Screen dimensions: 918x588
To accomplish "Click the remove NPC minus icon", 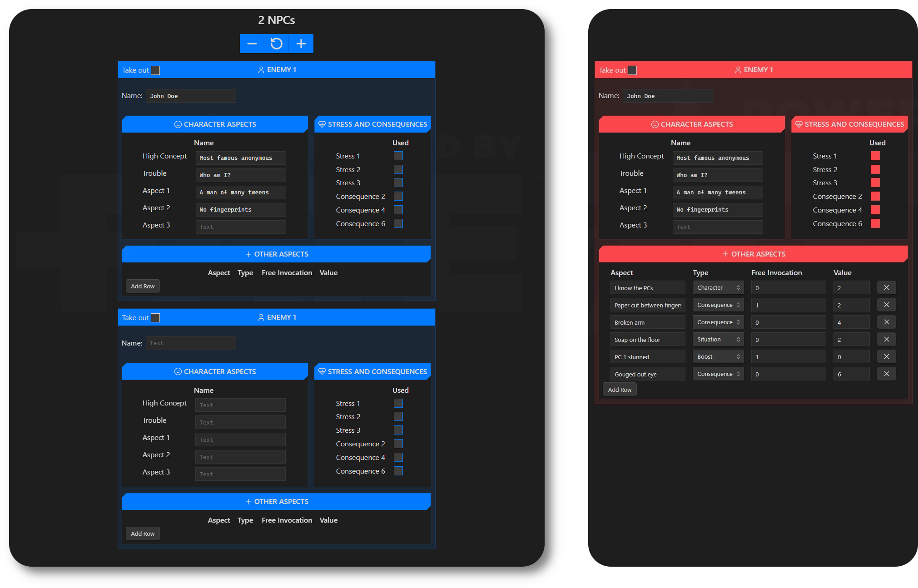I will click(251, 44).
